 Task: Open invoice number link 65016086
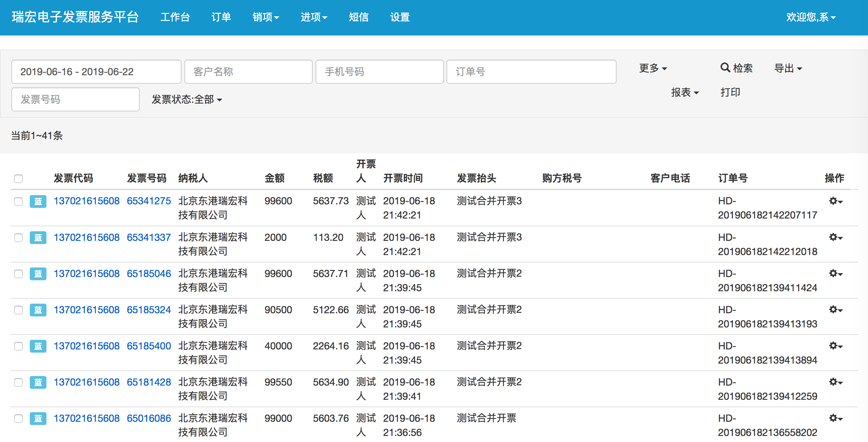click(x=149, y=418)
